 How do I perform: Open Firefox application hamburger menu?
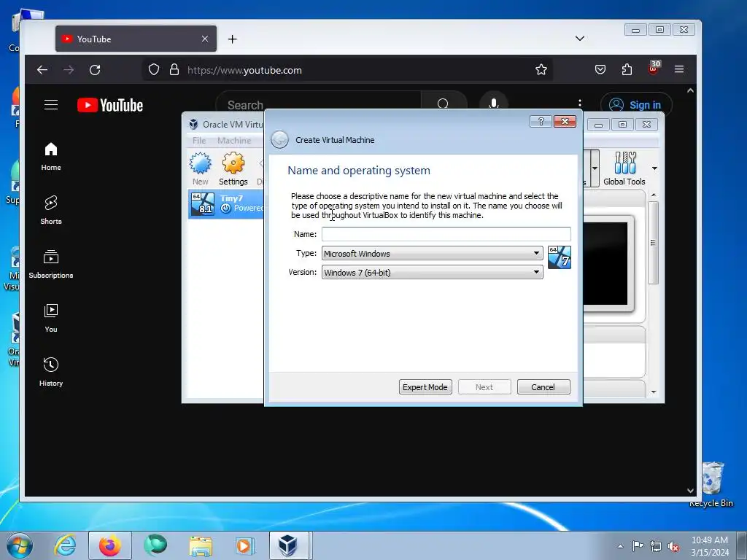pos(679,69)
